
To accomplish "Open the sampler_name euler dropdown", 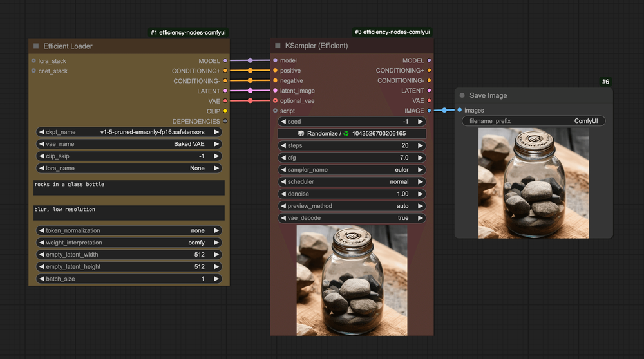I will click(x=352, y=170).
